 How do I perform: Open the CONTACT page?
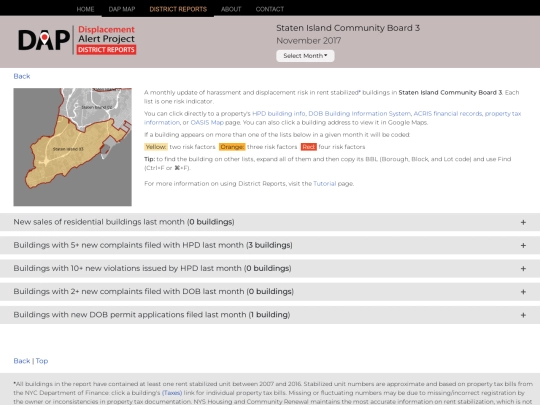[x=270, y=9]
